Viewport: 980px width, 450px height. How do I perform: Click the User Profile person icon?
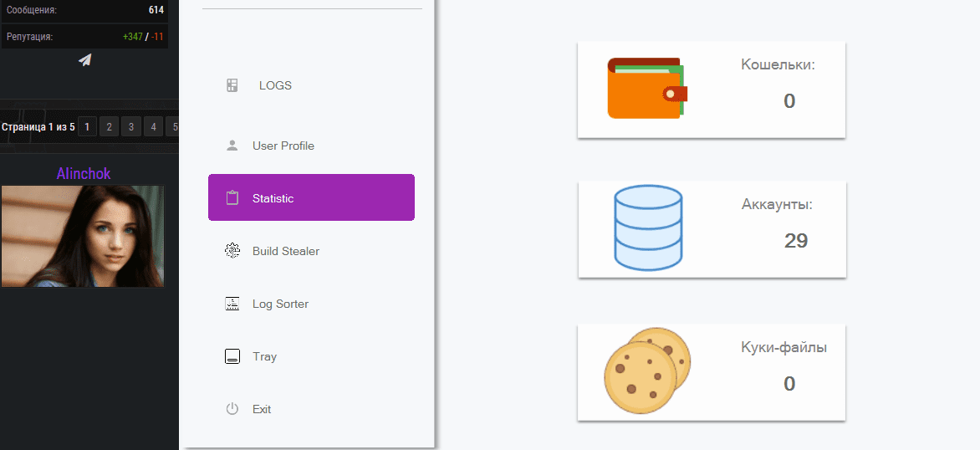click(232, 146)
